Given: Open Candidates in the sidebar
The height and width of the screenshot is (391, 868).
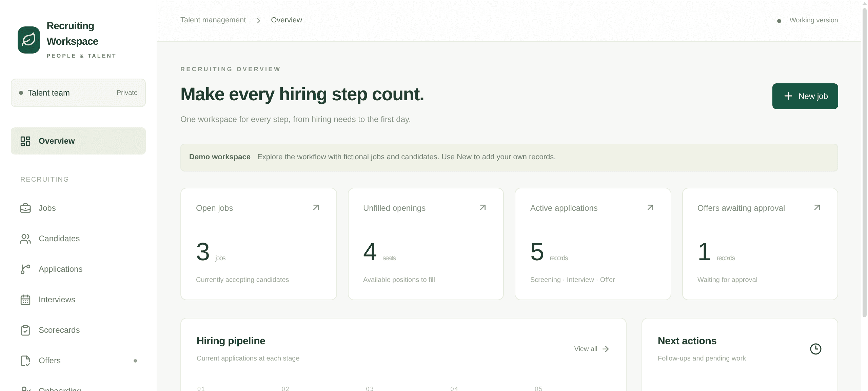Looking at the screenshot, I should (x=78, y=239).
